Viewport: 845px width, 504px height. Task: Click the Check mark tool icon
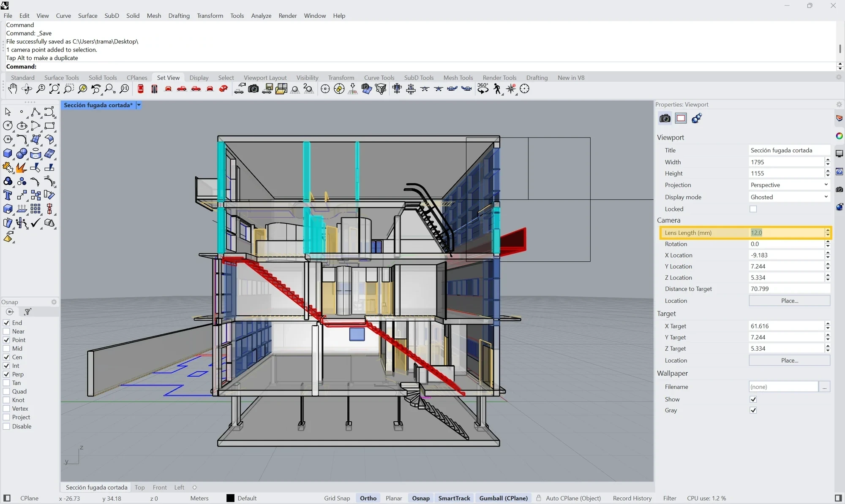point(35,223)
